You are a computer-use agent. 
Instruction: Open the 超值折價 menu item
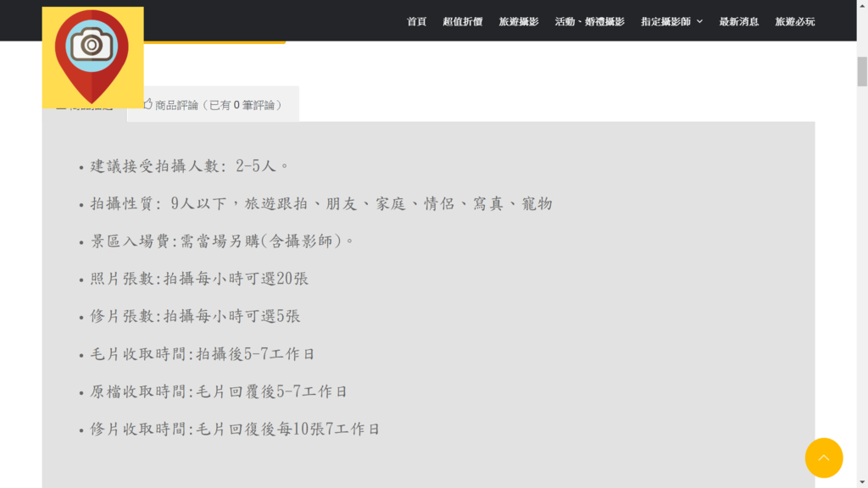coord(462,22)
